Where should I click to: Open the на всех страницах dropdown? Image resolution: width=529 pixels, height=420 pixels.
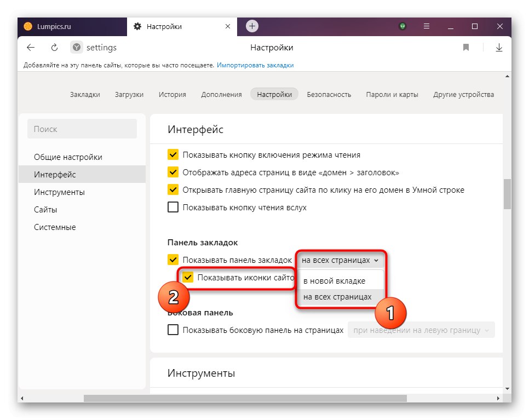[340, 260]
